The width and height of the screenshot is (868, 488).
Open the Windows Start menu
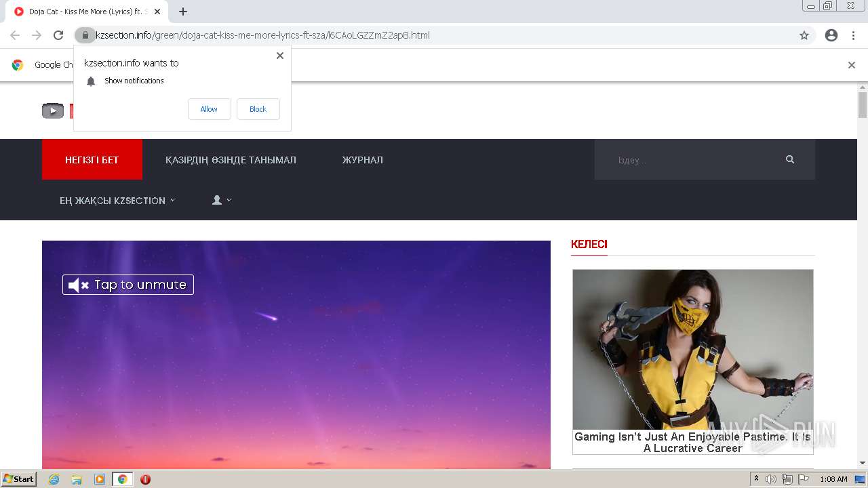[19, 479]
